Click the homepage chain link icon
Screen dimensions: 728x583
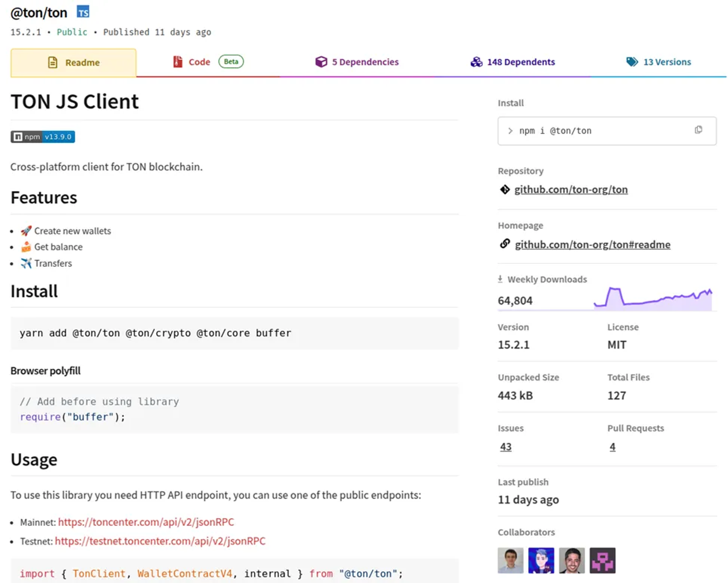pos(505,244)
